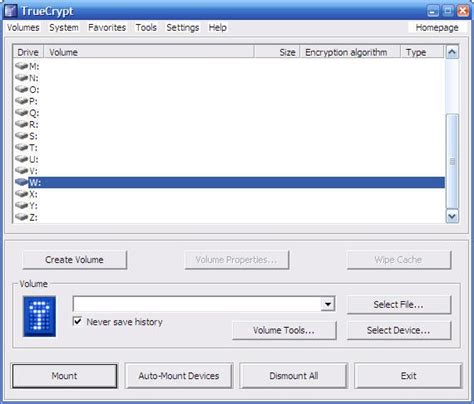Click the R: drive icon
The image size is (474, 404).
pos(22,124)
